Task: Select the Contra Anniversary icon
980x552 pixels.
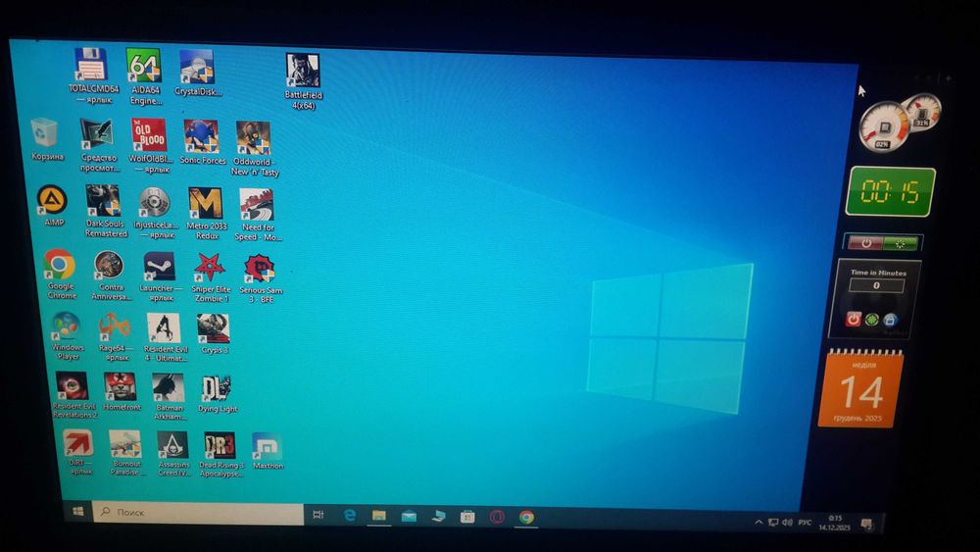Action: [109, 266]
